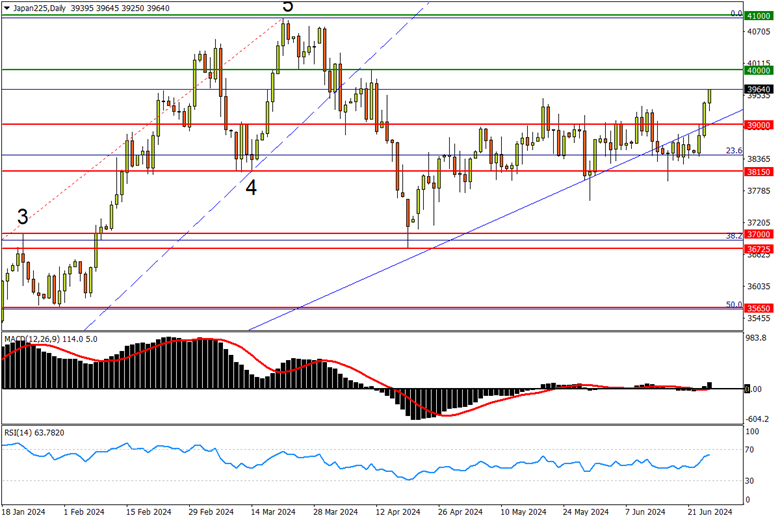Viewport: 780px width, 520px height.
Task: Open the Japan225 chart dropdown arrow
Action: pyautogui.click(x=6, y=8)
